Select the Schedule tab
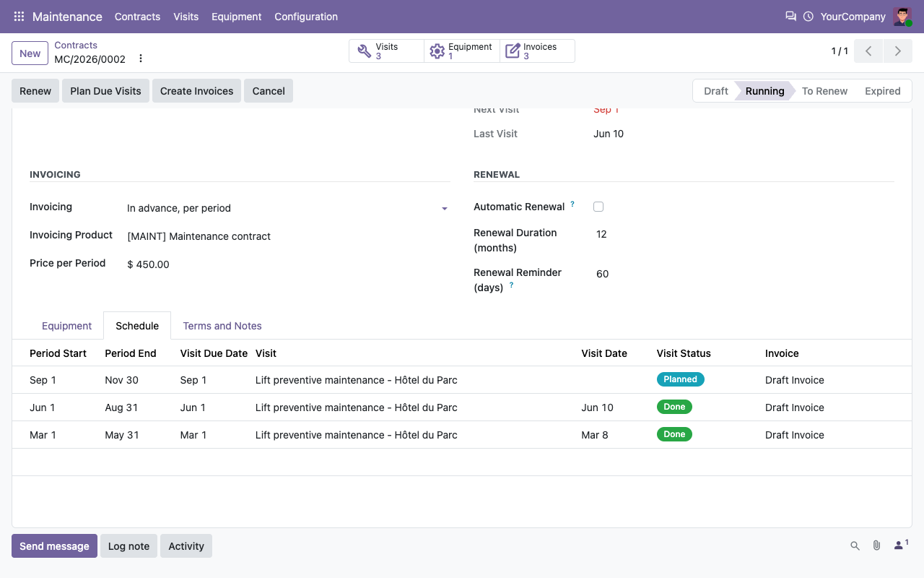The image size is (924, 578). point(137,326)
